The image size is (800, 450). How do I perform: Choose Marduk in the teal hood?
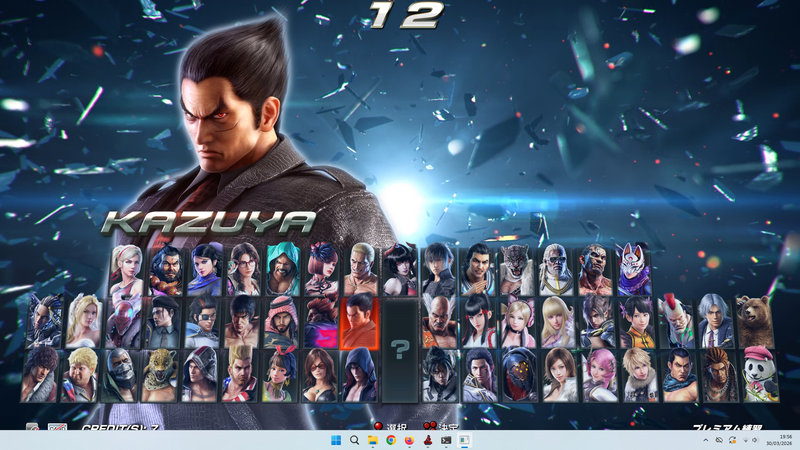tap(283, 270)
